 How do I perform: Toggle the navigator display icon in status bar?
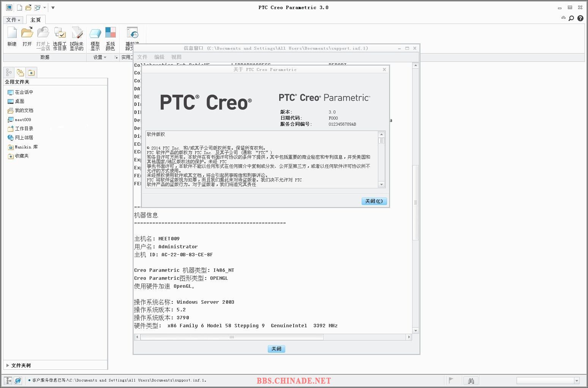(x=8, y=380)
